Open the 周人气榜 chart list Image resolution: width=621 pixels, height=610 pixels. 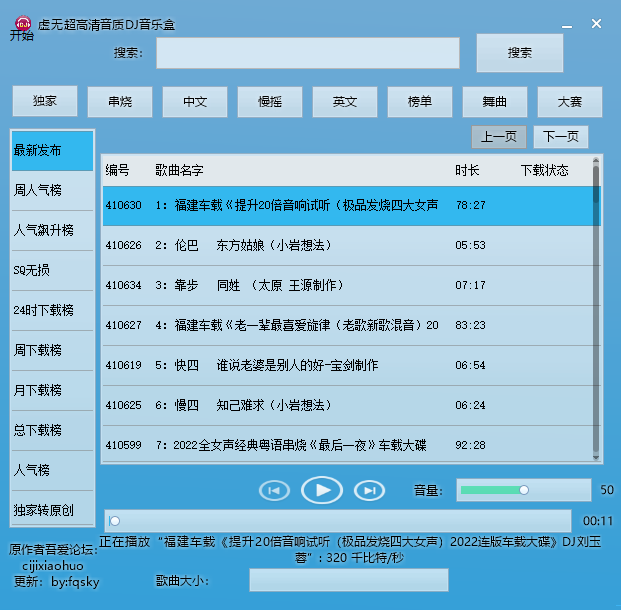[52, 190]
